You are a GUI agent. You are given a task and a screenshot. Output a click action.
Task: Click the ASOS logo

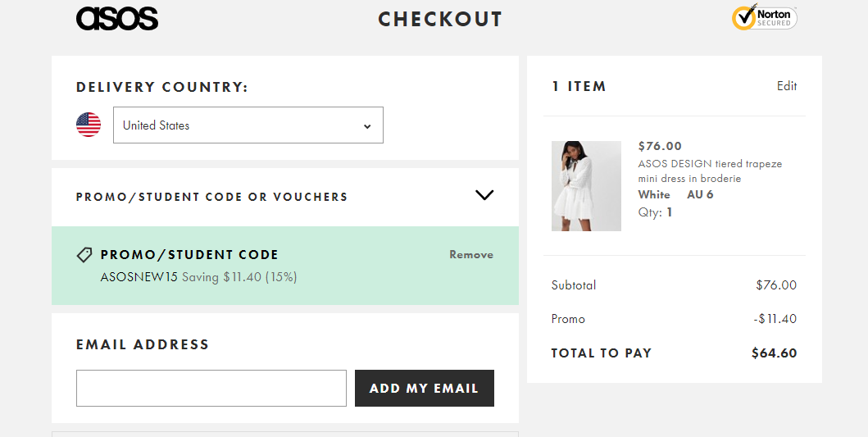click(116, 19)
